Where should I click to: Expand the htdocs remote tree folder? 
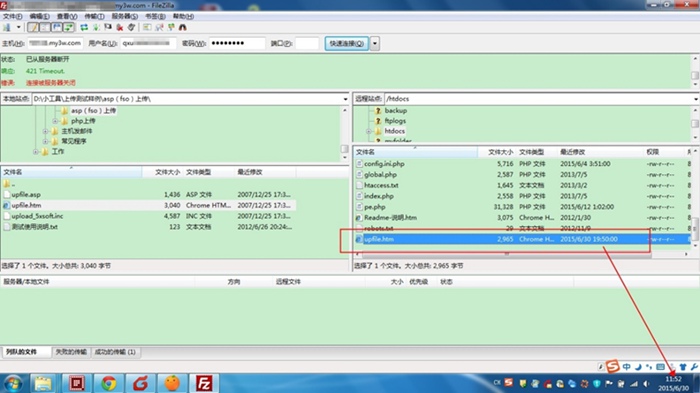pyautogui.click(x=369, y=131)
